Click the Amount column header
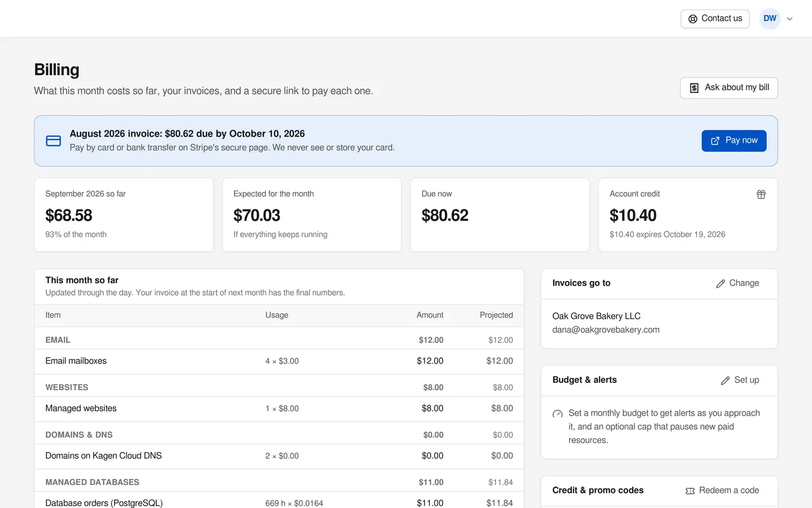Viewport: 812px width, 508px height. [x=430, y=316]
